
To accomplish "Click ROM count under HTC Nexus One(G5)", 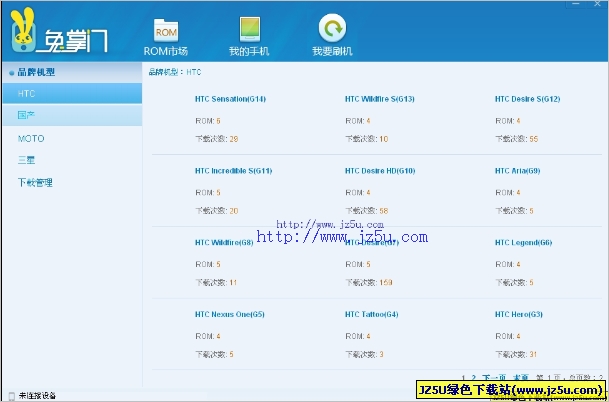I will pyautogui.click(x=218, y=336).
